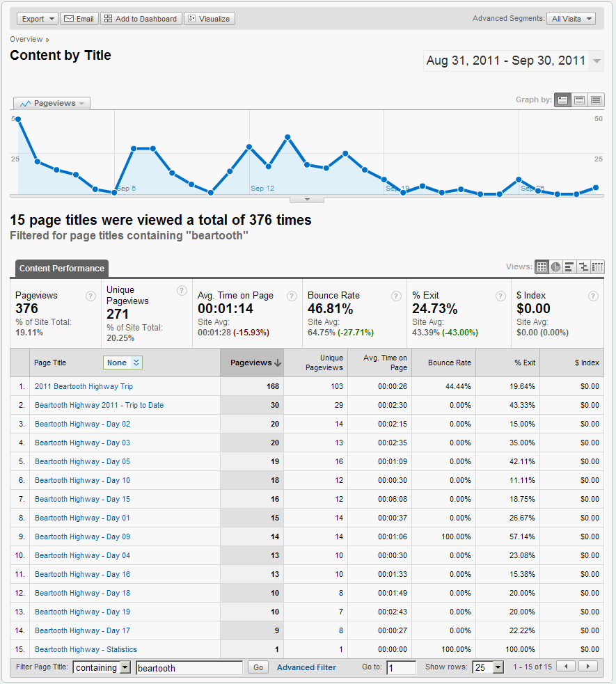
Task: Sort by $ Index column header
Action: click(572, 363)
